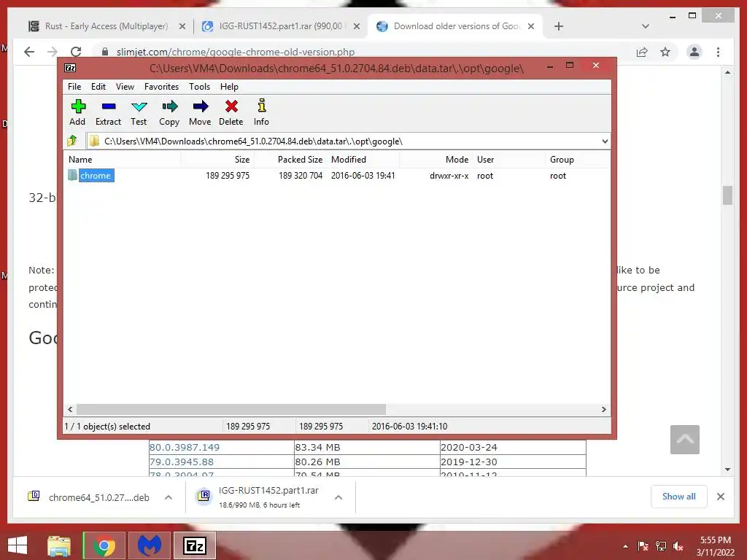The height and width of the screenshot is (560, 747).
Task: Go up one folder level icon
Action: pyautogui.click(x=72, y=141)
